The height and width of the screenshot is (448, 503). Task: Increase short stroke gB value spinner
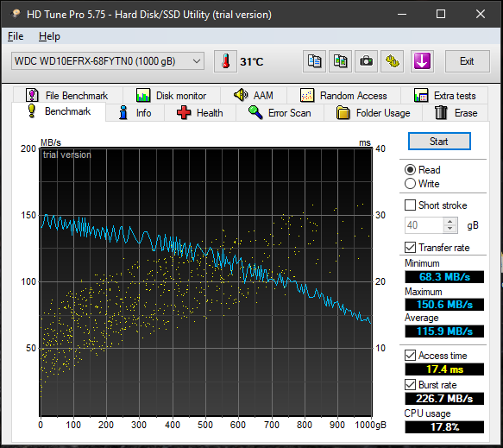pos(450,222)
